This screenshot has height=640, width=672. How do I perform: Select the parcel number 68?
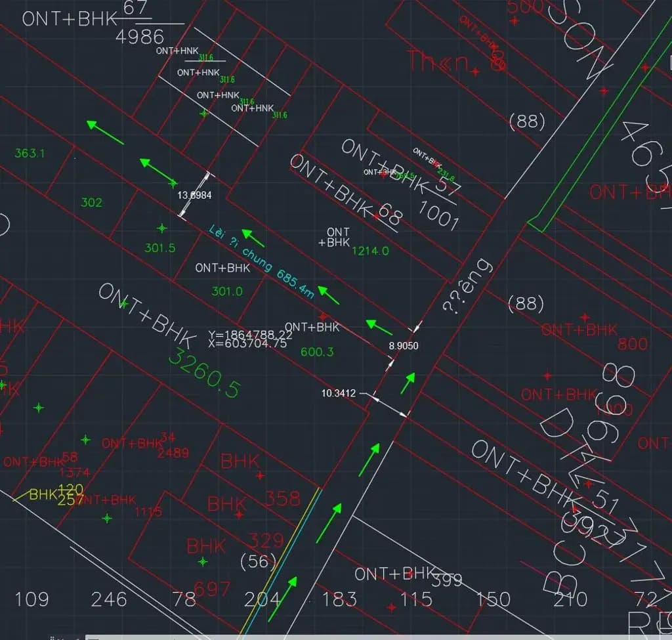[x=389, y=213]
